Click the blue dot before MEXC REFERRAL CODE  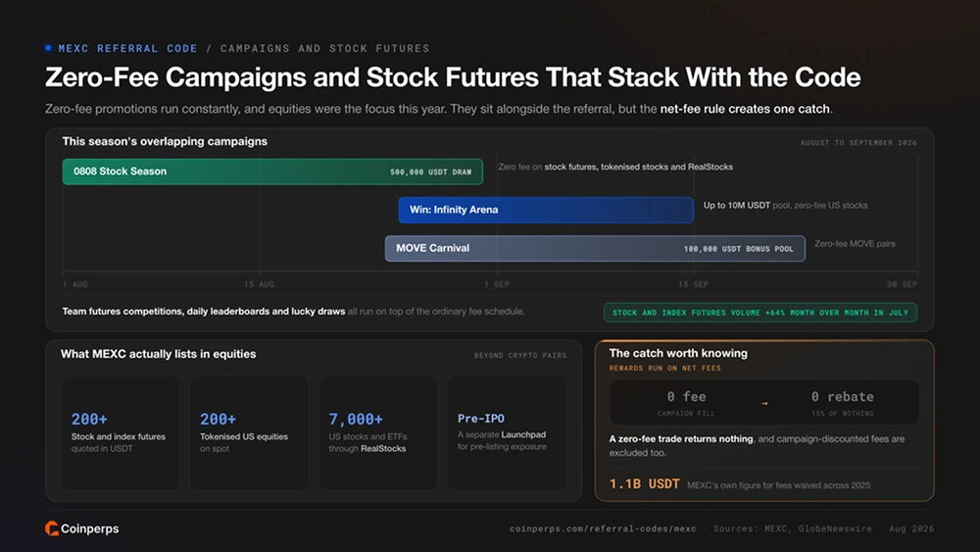point(48,48)
